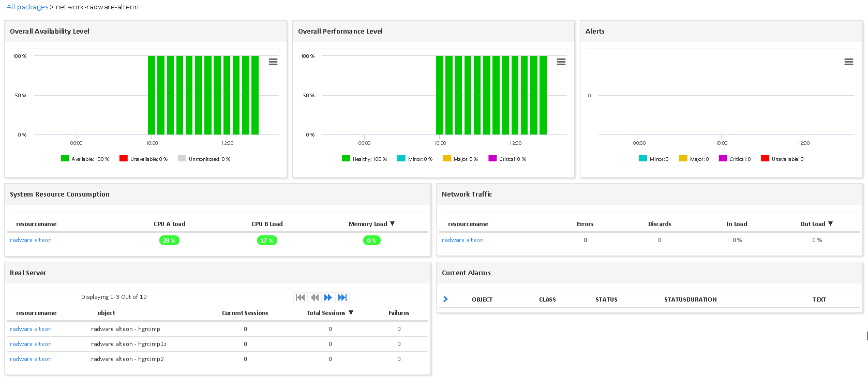Screen dimensions: 868x390
Task: Click the green Available legend color swatch
Action: [65, 159]
